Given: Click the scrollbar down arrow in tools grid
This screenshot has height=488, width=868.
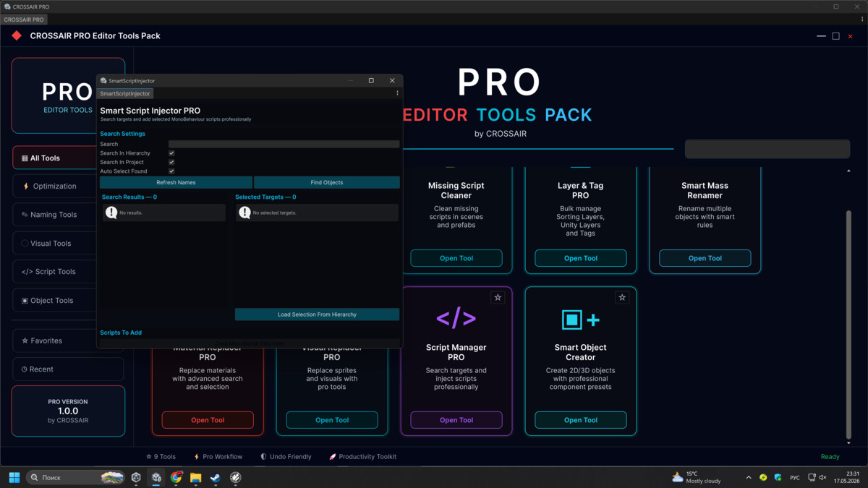Looking at the screenshot, I should point(848,442).
